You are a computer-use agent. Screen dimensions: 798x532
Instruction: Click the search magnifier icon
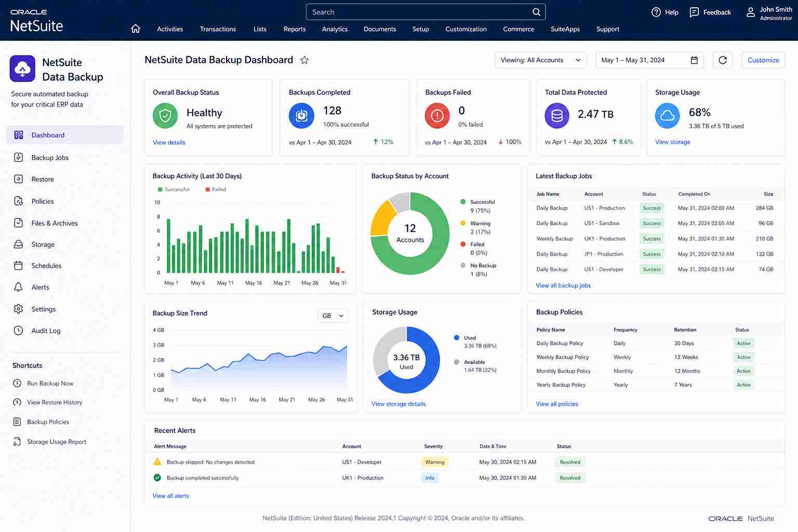pos(536,12)
